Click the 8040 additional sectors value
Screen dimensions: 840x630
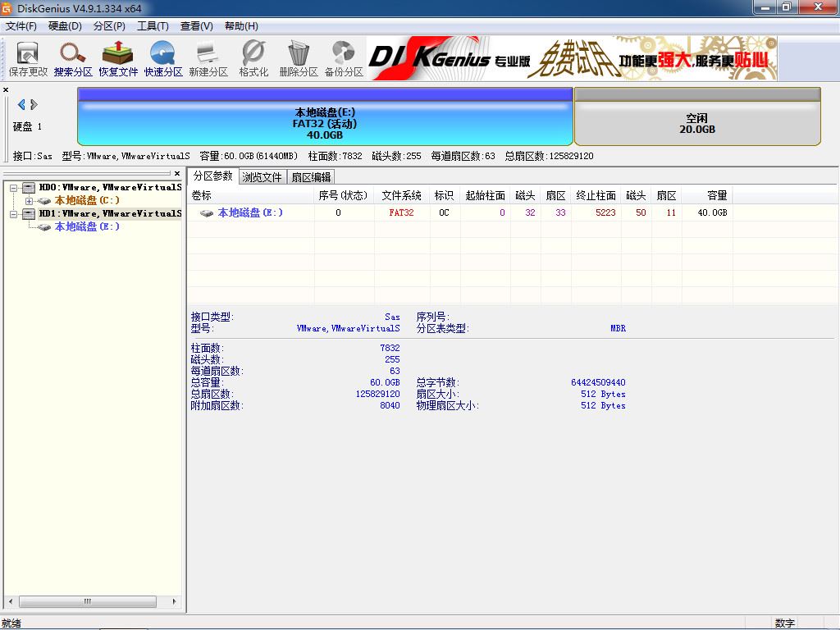pyautogui.click(x=390, y=405)
